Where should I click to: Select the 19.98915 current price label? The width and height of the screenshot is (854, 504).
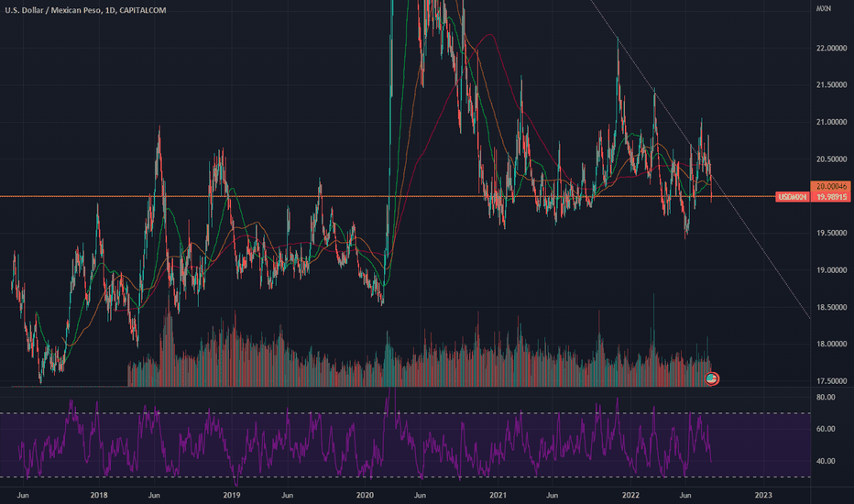coord(831,197)
